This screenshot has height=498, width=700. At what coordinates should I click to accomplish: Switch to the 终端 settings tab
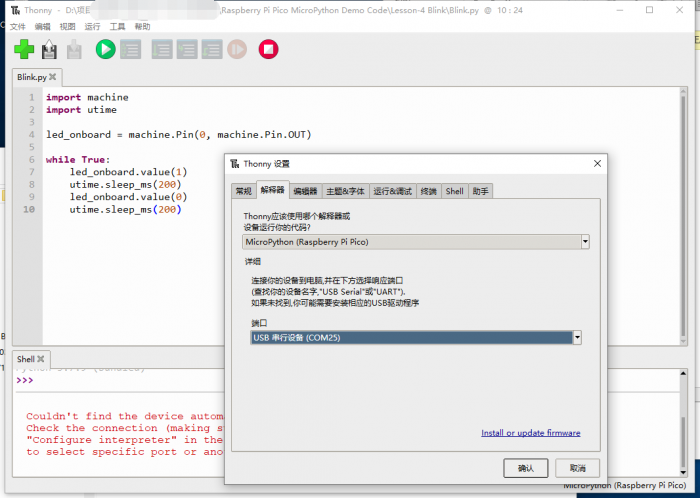point(429,191)
